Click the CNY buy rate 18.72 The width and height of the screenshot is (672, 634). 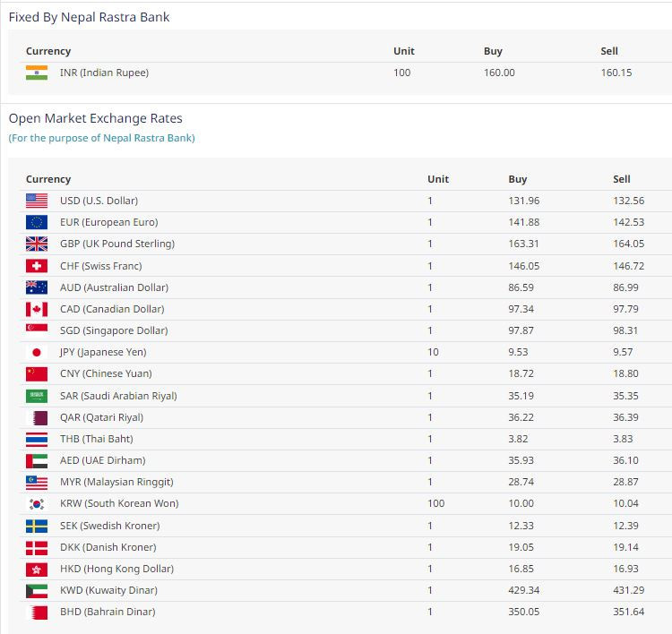(521, 373)
